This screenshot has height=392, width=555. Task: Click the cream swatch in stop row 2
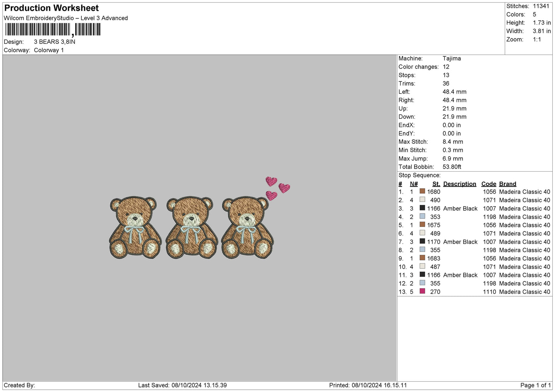422,200
